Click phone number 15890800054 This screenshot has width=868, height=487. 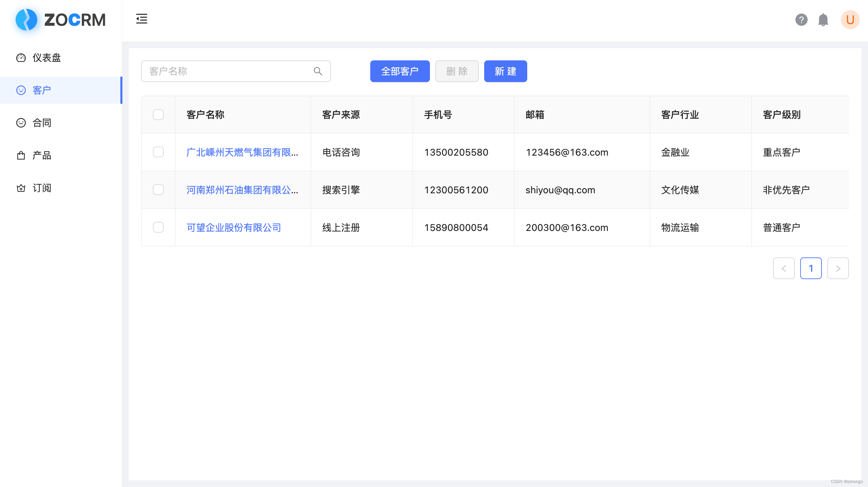pos(456,228)
